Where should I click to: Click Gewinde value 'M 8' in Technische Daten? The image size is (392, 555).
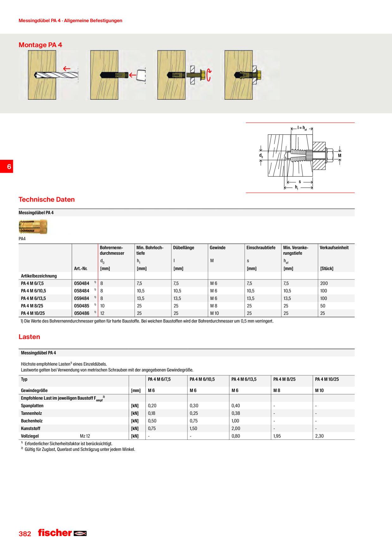[214, 306]
